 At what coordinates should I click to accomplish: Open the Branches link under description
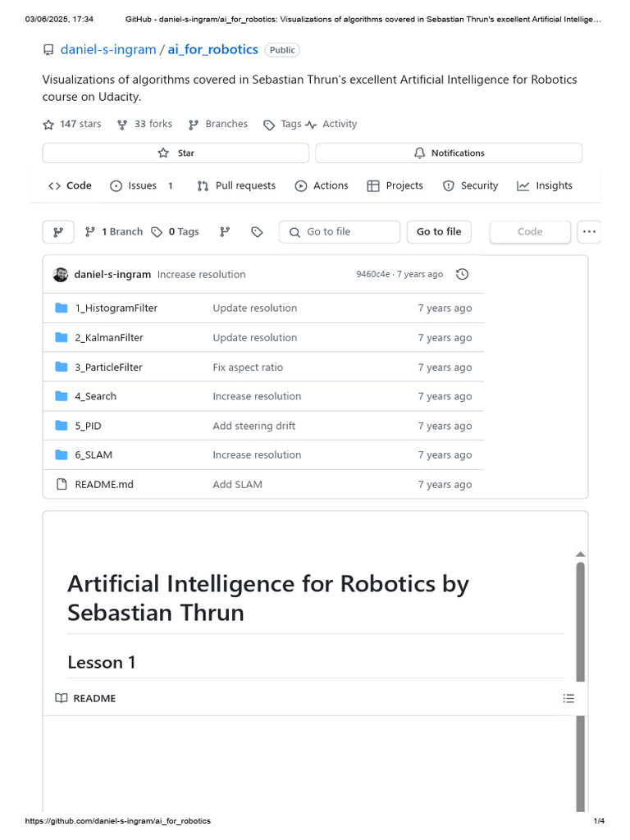click(x=218, y=124)
